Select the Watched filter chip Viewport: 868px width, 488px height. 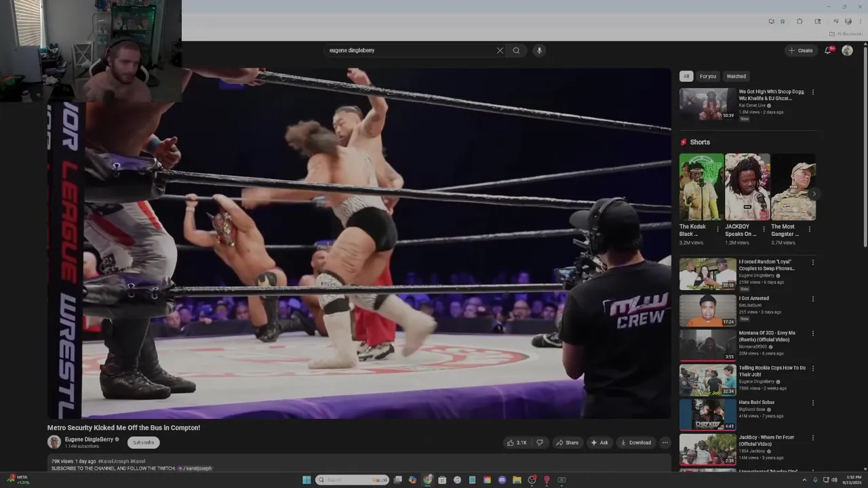(736, 77)
